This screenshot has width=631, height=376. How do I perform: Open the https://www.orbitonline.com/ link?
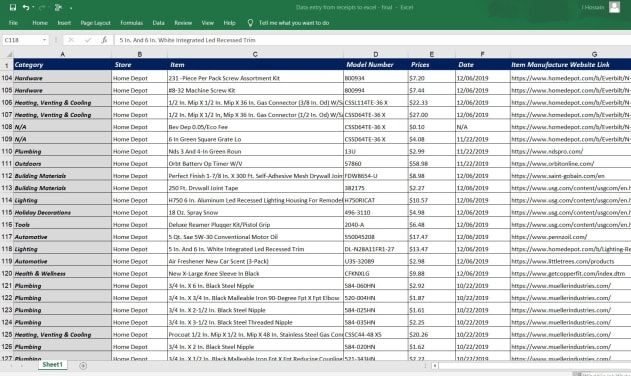[x=553, y=163]
